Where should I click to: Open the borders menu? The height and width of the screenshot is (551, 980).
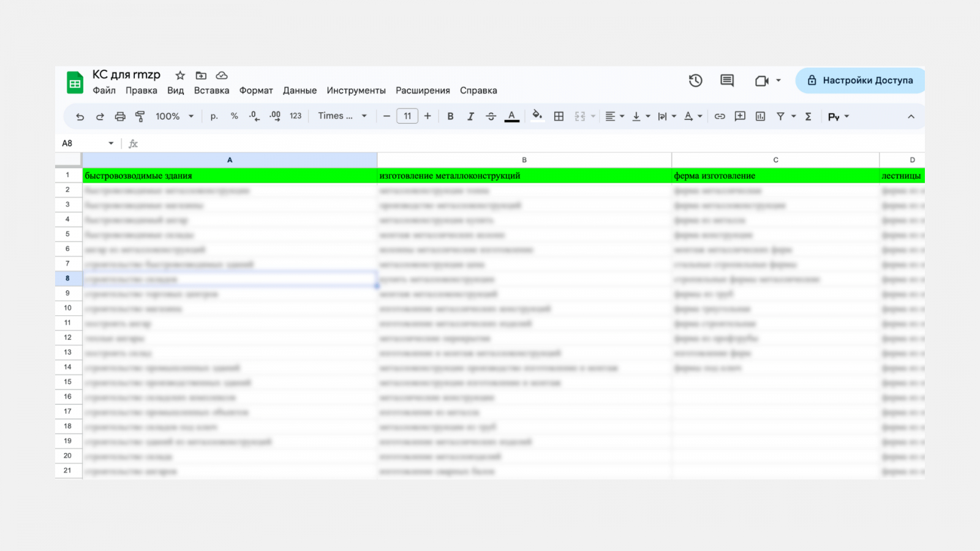559,116
